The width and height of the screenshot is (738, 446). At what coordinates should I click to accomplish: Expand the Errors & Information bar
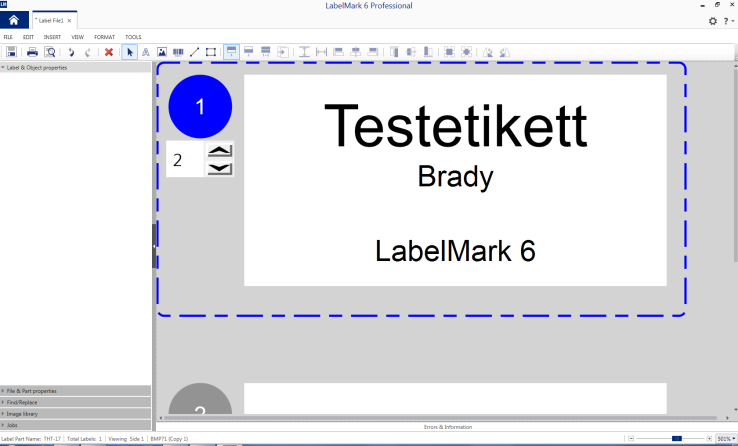point(447,427)
